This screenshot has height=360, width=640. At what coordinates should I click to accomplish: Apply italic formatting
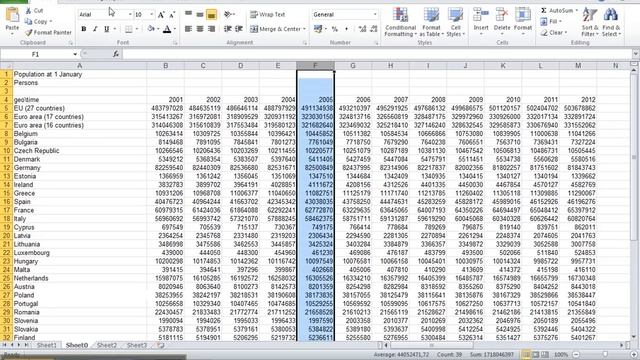[95, 29]
